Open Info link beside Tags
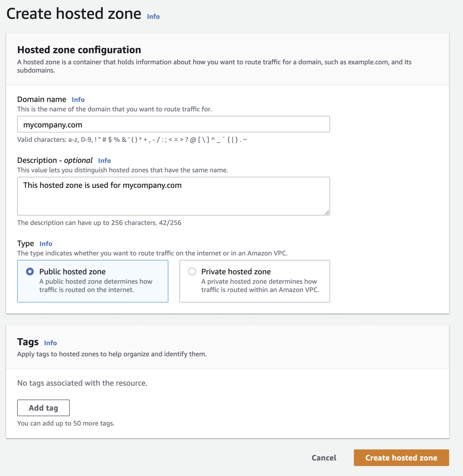The height and width of the screenshot is (476, 463). point(50,343)
